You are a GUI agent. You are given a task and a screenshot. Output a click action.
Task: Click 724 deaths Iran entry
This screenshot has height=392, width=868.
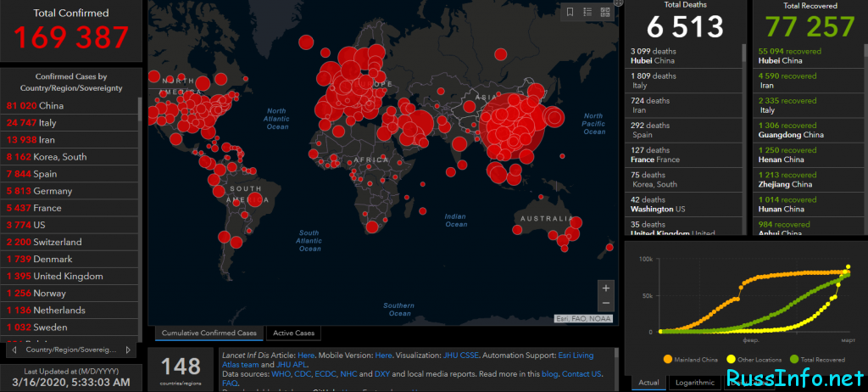point(684,105)
